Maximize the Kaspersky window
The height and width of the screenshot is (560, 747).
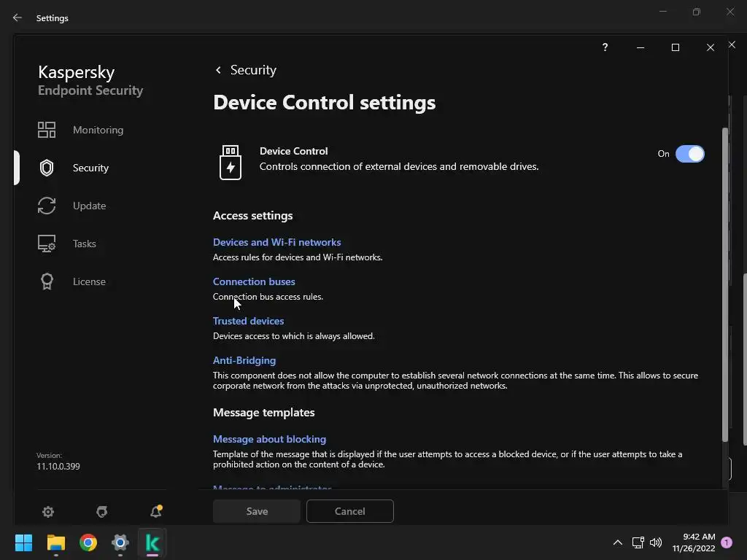click(675, 47)
